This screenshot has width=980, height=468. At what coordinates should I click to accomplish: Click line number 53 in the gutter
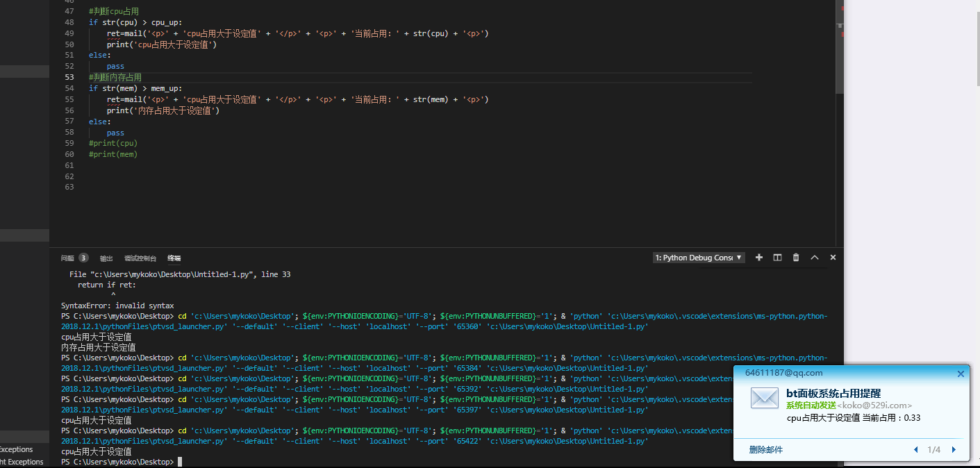tap(69, 77)
